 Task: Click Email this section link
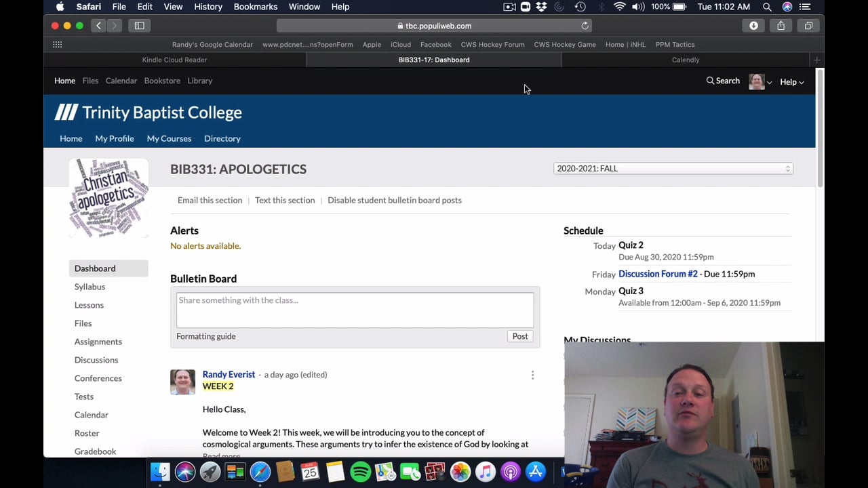click(210, 200)
